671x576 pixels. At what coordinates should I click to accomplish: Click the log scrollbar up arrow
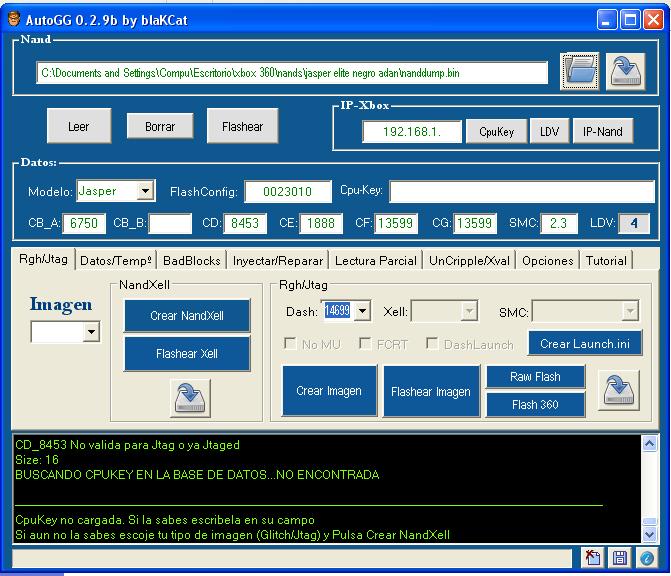pos(649,443)
